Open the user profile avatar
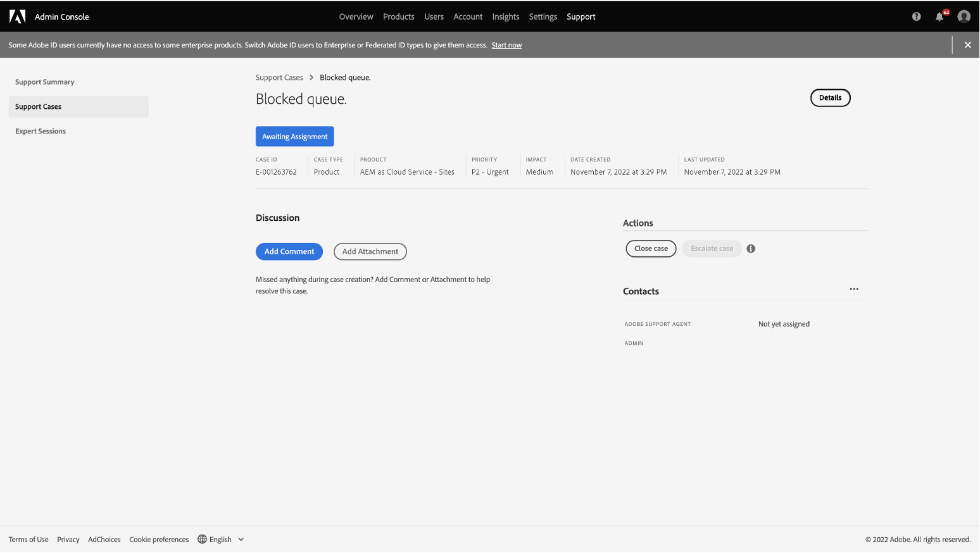 [x=964, y=16]
